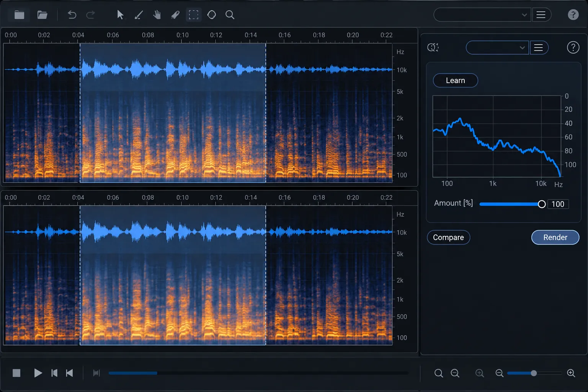
Task: Click the playback progress bar in the bottom bar
Action: click(259, 373)
